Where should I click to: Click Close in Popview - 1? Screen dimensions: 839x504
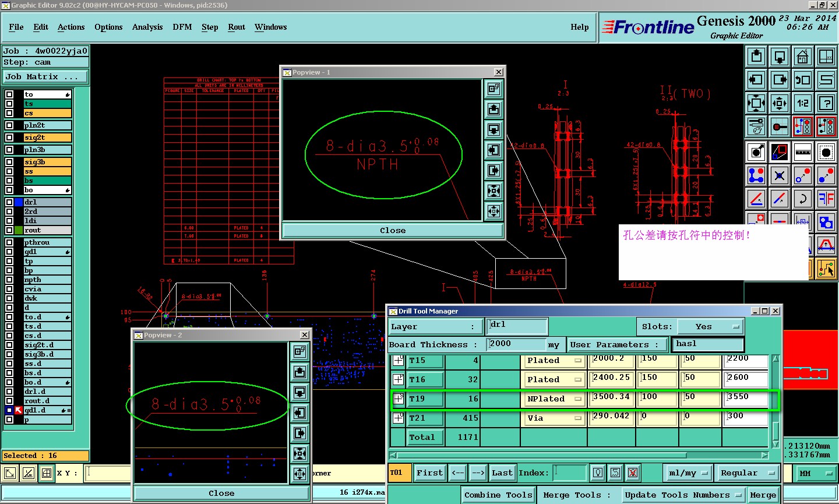(x=393, y=230)
